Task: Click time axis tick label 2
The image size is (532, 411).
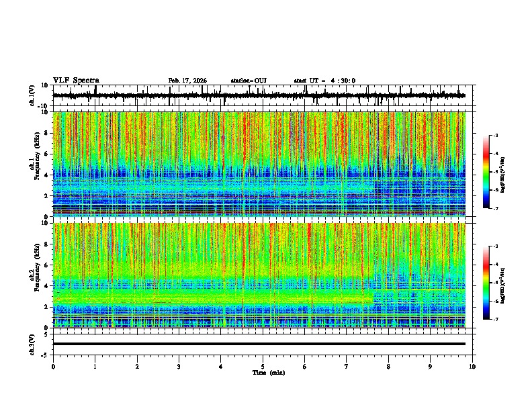Action: point(137,367)
